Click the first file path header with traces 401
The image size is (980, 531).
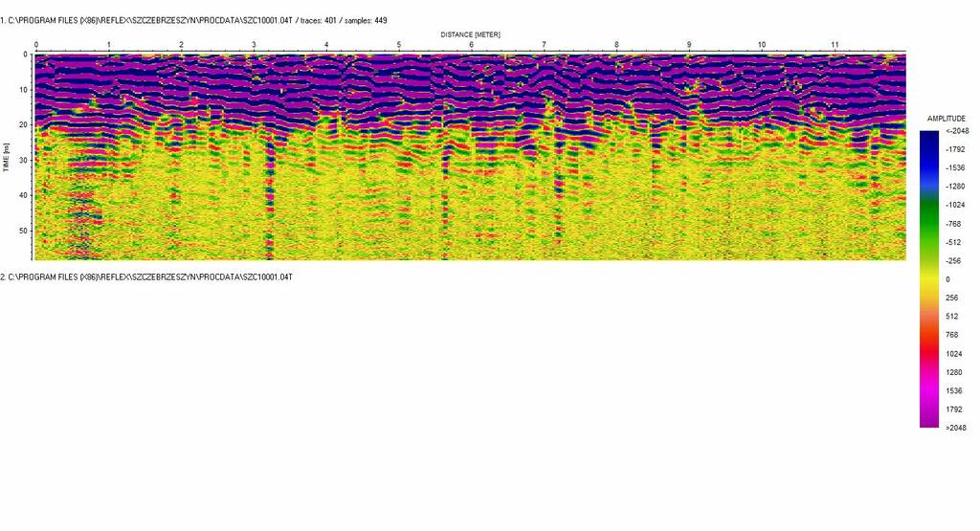[x=193, y=20]
